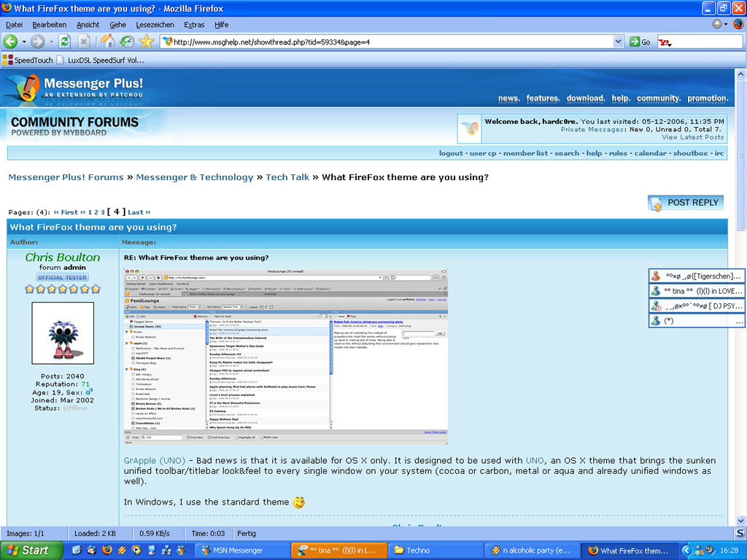This screenshot has height=560, width=747.
Task: Click the history clock toolbar icon
Action: [x=127, y=42]
